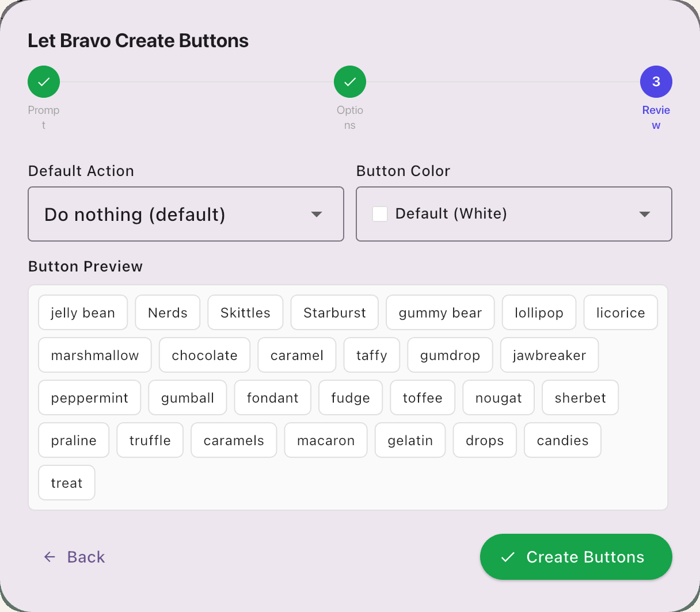
Task: Select the praline preview button
Action: pos(74,440)
